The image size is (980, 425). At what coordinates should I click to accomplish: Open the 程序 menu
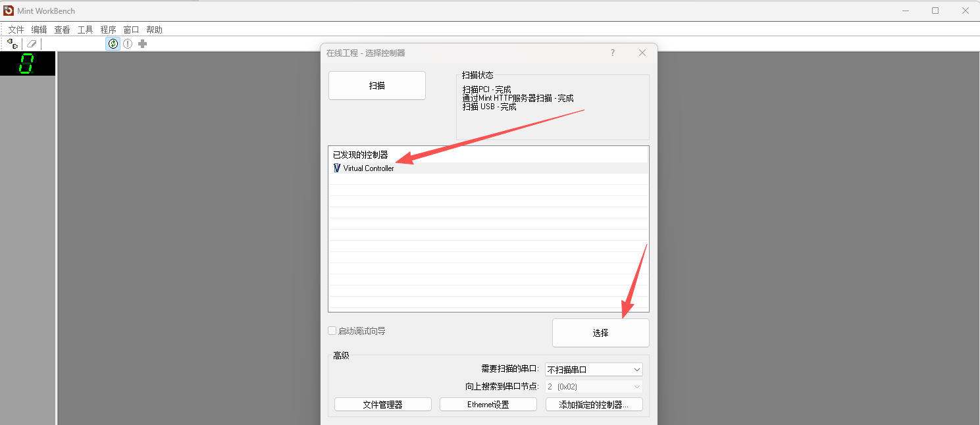108,30
